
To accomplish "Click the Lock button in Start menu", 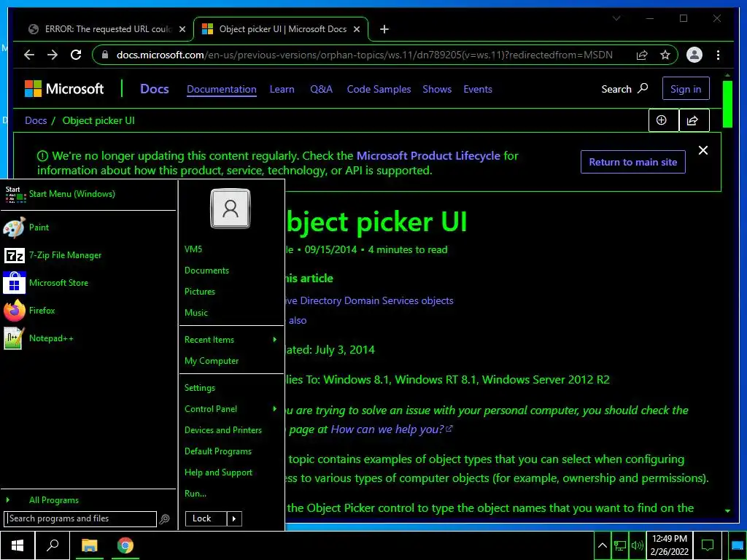I will pyautogui.click(x=206, y=518).
